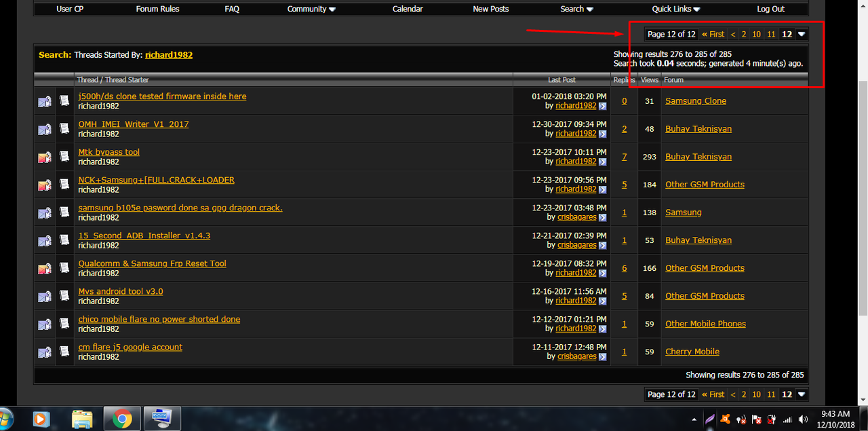Open the User CP menu item
Screen dimensions: 868x431
pyautogui.click(x=70, y=9)
